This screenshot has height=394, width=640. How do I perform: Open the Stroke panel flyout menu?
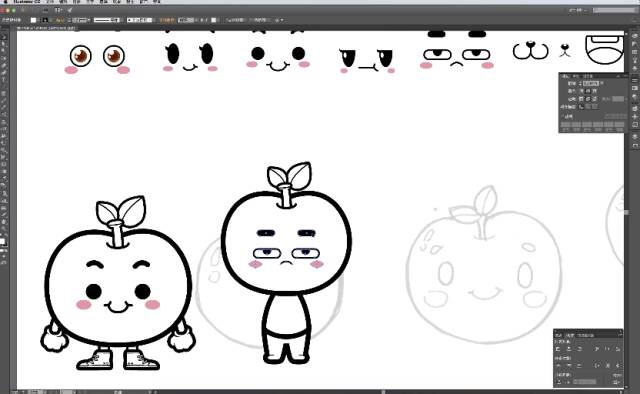tap(625, 76)
